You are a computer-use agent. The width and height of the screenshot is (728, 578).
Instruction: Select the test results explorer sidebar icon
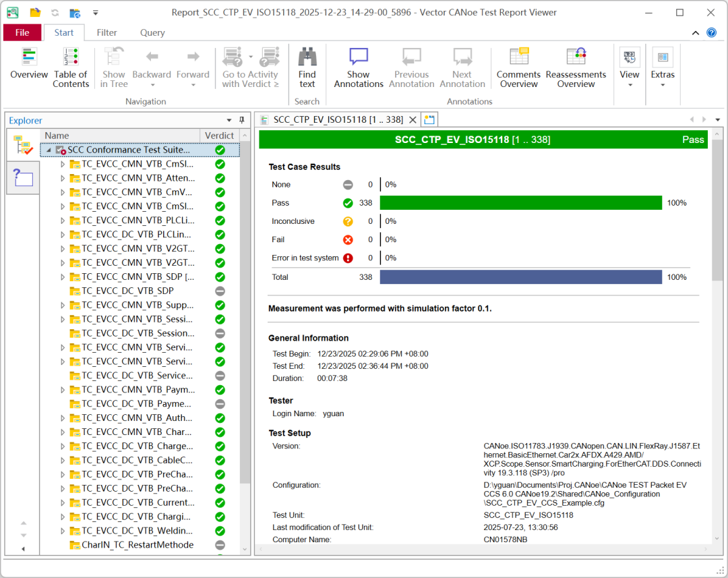23,145
